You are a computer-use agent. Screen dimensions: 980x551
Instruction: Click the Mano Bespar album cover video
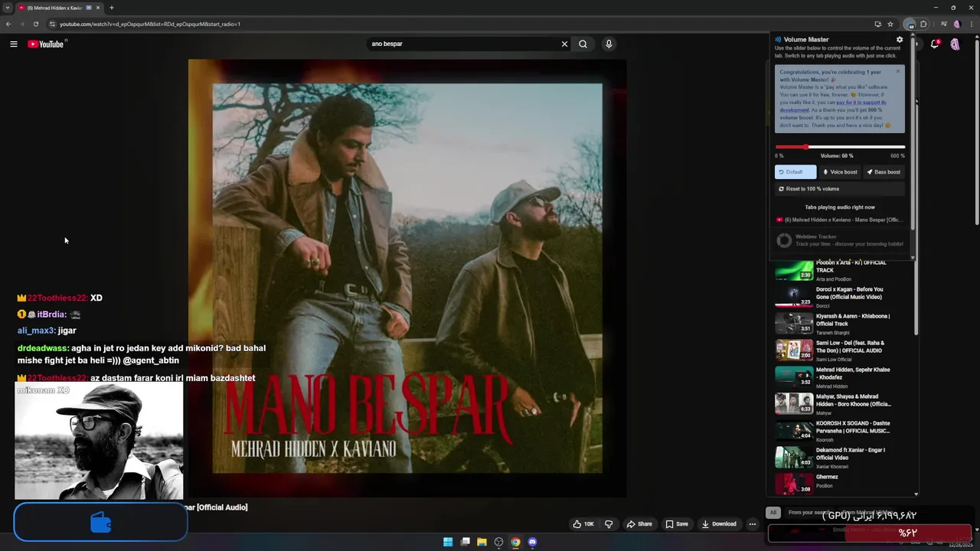(407, 279)
